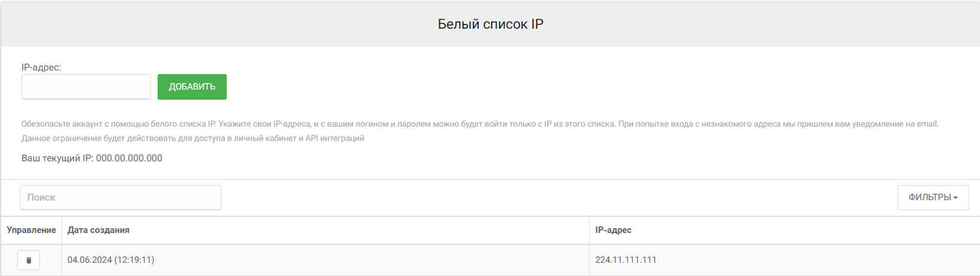Viewport: 980px width, 276px height.
Task: Click the IP-адрес: label above the input
Action: point(41,68)
